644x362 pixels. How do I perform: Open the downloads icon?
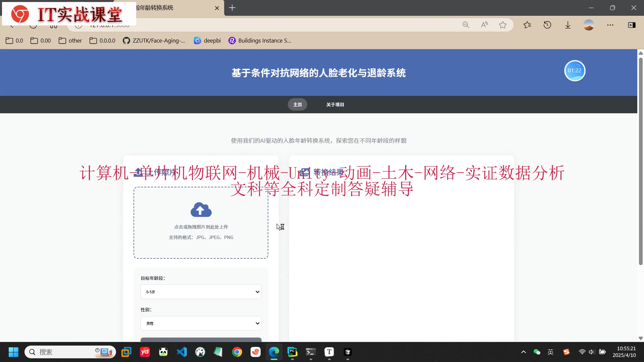pyautogui.click(x=568, y=25)
